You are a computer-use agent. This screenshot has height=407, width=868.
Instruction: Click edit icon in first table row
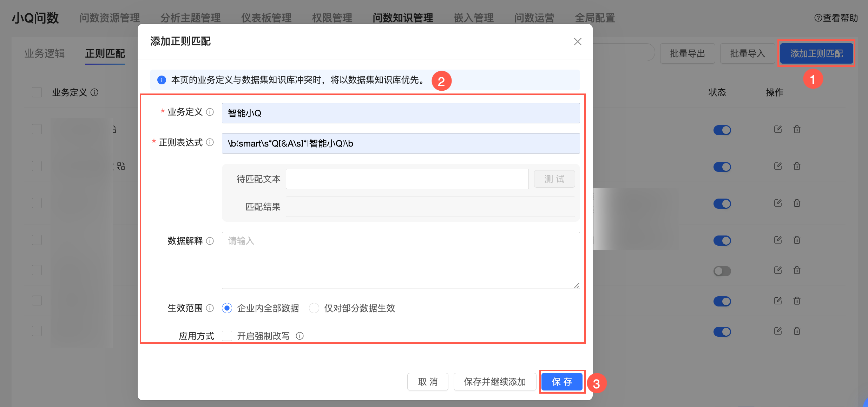[x=778, y=129]
